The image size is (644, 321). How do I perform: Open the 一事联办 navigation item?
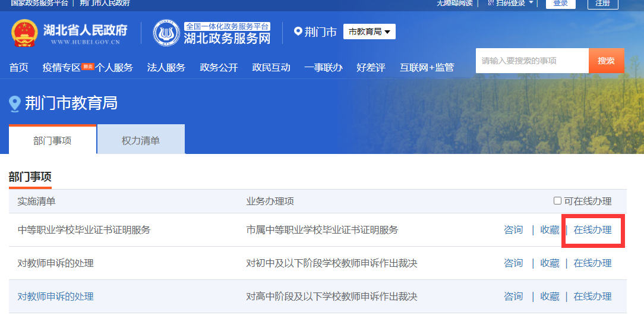[x=323, y=67]
